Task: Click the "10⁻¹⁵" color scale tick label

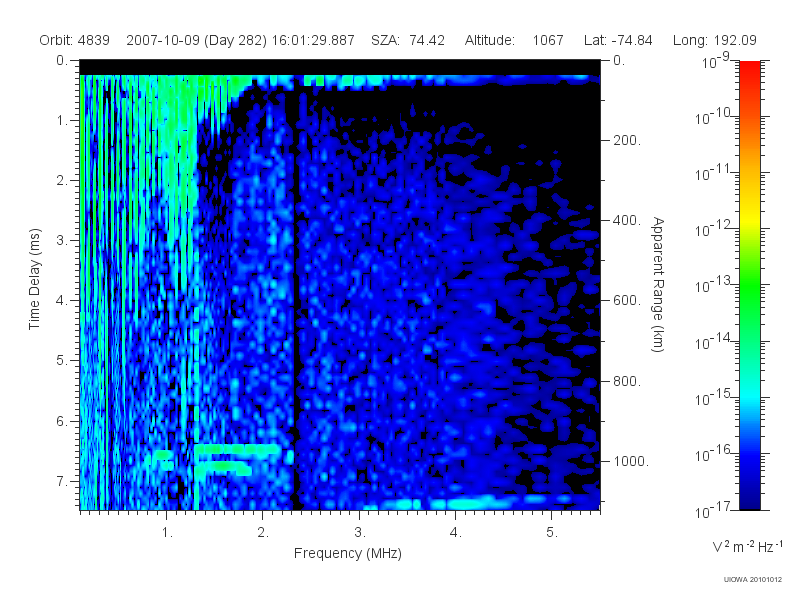Action: pyautogui.click(x=715, y=397)
